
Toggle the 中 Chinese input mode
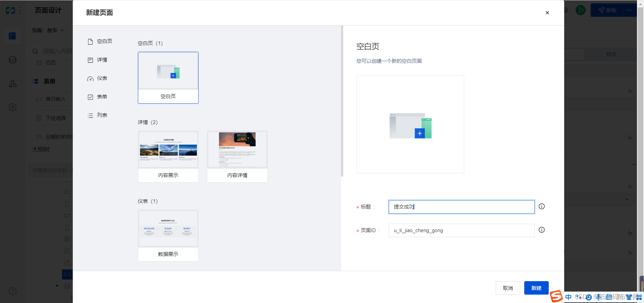pos(568,297)
